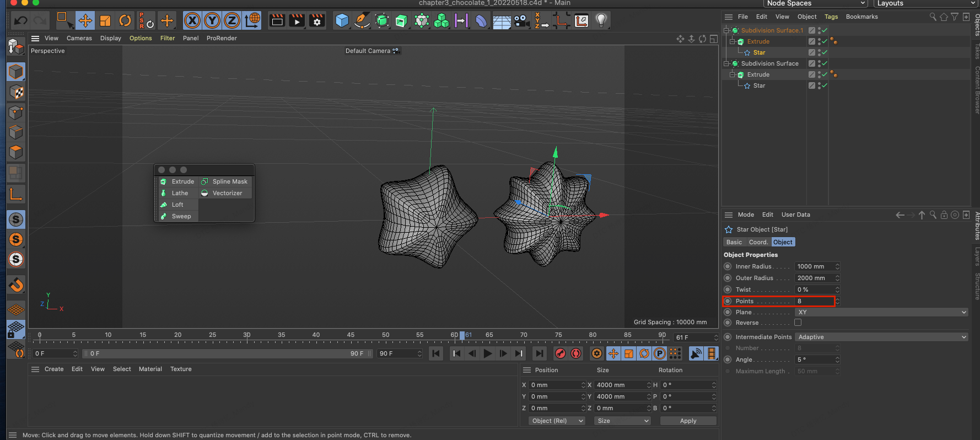Toggle the Twist keyframe circle
The height and width of the screenshot is (440, 980).
point(728,289)
